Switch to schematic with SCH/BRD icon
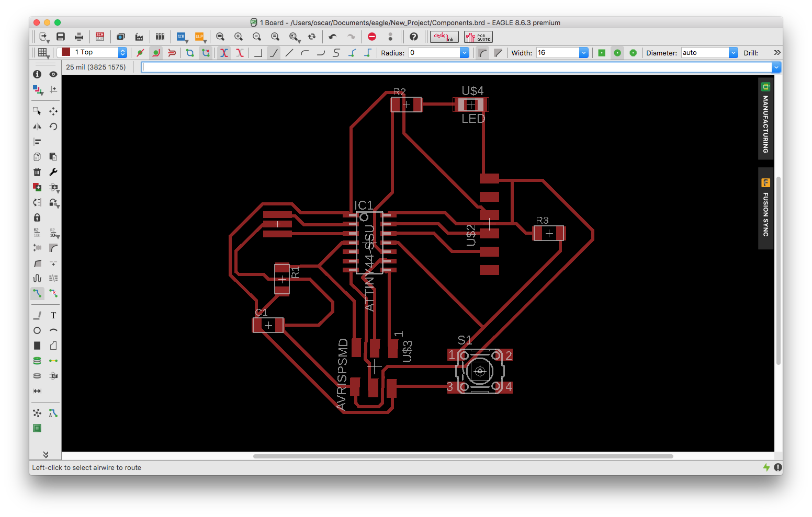This screenshot has height=517, width=812. (x=99, y=37)
